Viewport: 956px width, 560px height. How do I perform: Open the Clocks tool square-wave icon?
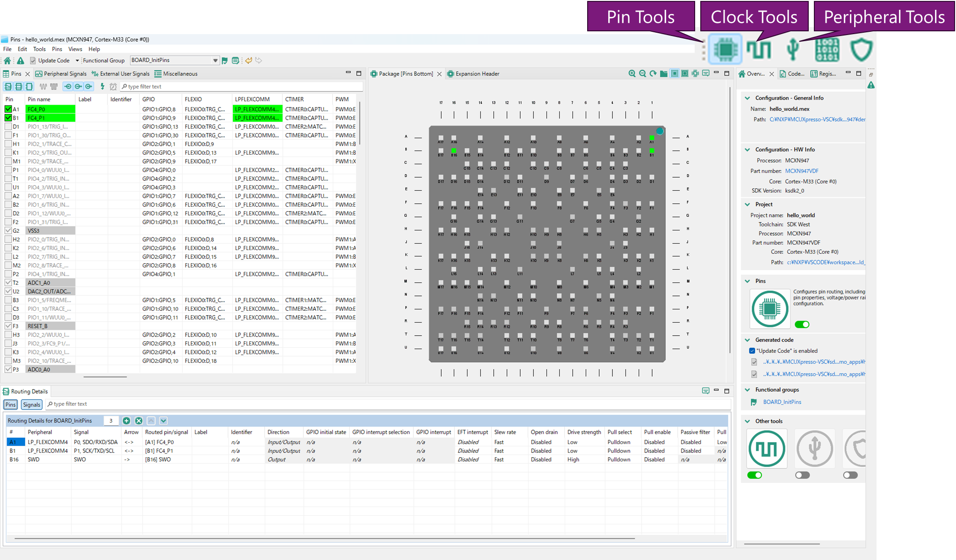point(758,50)
